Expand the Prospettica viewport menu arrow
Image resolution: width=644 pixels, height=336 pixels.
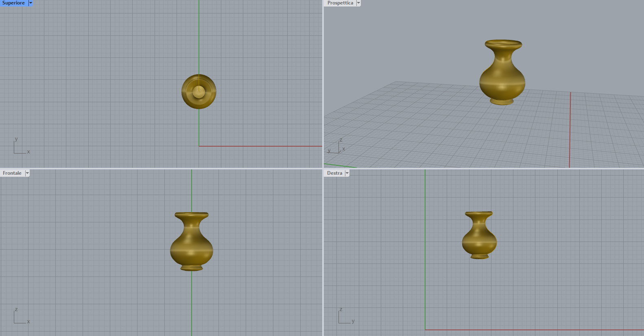pyautogui.click(x=358, y=3)
